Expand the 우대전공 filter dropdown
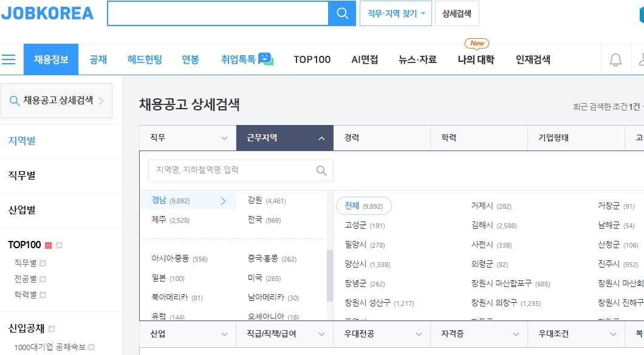644x355 pixels. (x=382, y=334)
